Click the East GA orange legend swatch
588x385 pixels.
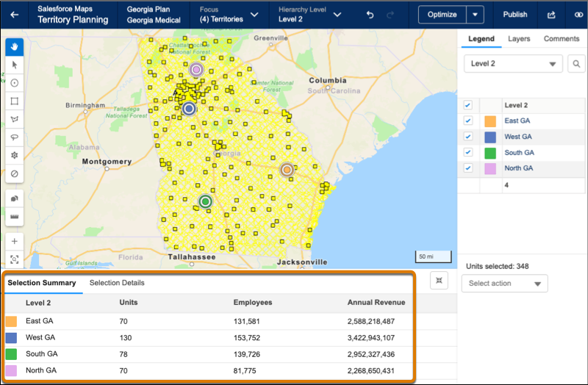[x=490, y=121]
